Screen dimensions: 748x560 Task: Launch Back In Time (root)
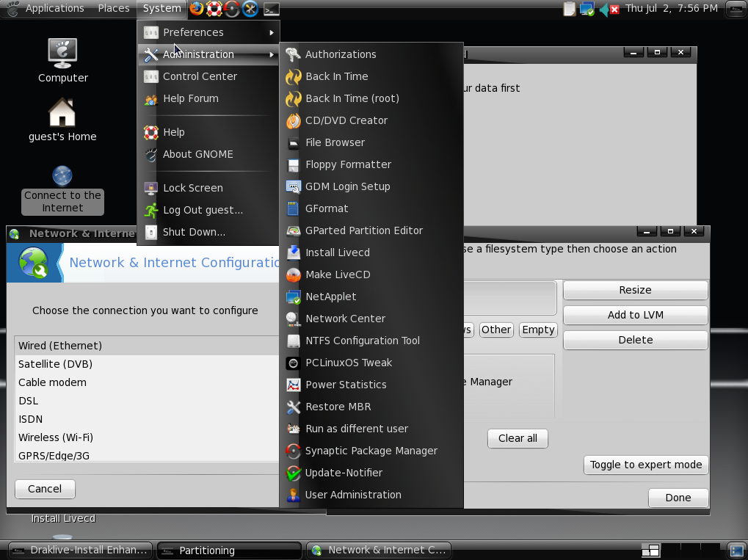point(371,98)
